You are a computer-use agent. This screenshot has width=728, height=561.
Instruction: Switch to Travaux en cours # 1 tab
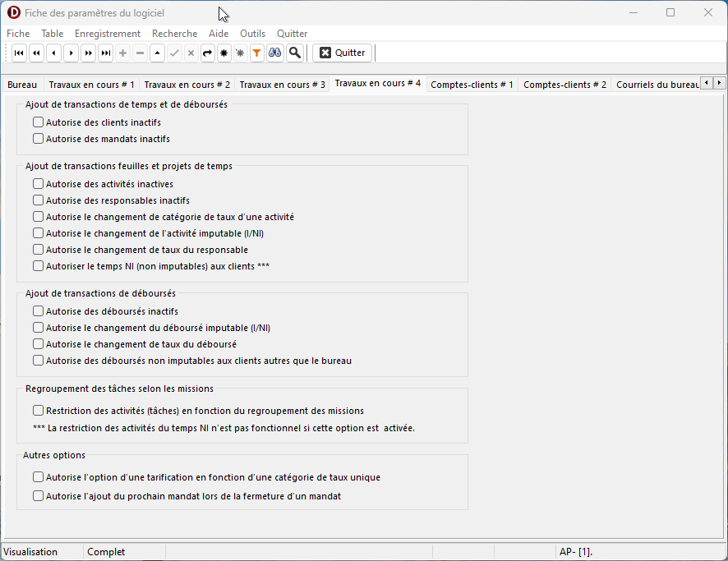pos(91,85)
